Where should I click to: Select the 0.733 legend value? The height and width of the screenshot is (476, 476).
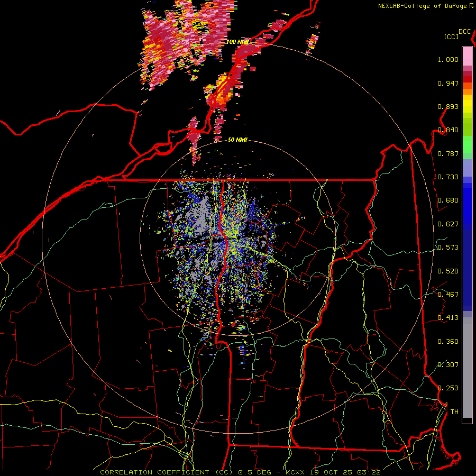tap(448, 177)
